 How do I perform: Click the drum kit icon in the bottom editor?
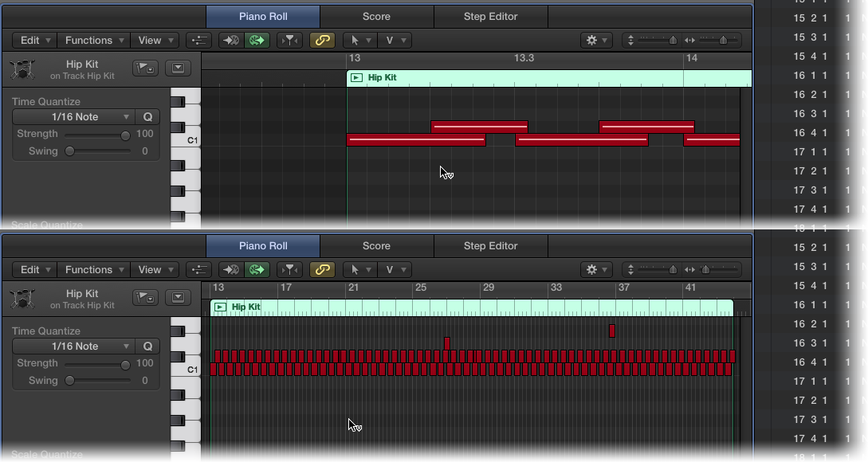pos(22,299)
